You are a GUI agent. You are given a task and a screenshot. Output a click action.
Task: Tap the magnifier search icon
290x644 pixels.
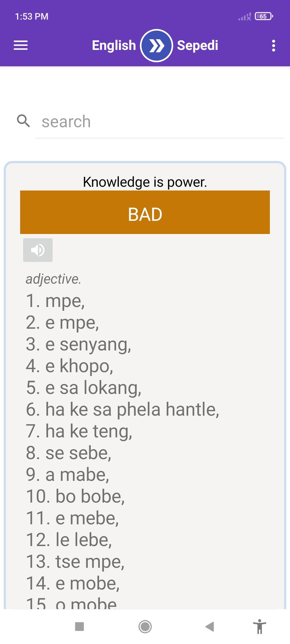tap(24, 121)
